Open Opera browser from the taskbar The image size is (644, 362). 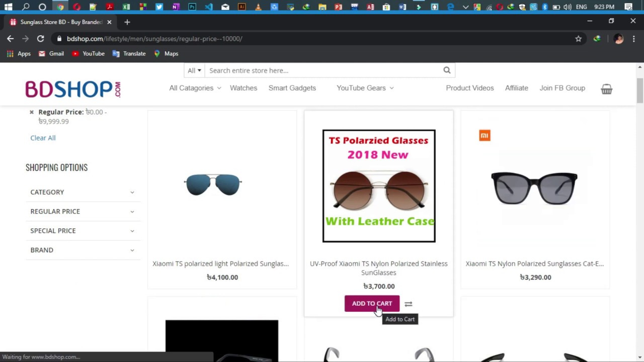pos(76,7)
